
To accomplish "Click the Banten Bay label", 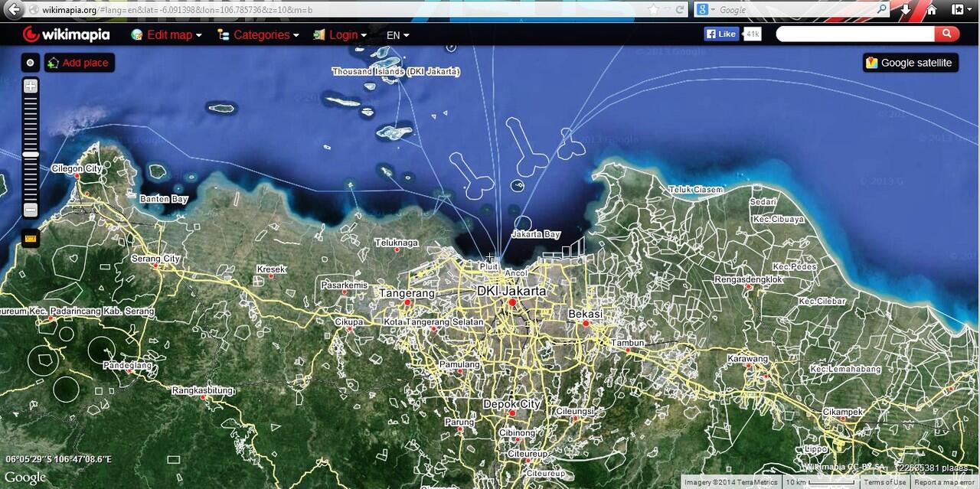I will pyautogui.click(x=164, y=199).
